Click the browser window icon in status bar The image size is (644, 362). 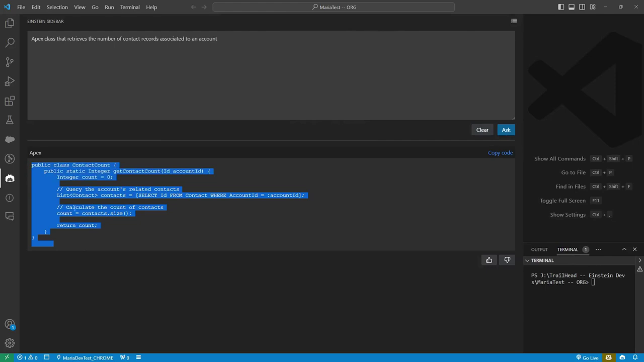47,357
